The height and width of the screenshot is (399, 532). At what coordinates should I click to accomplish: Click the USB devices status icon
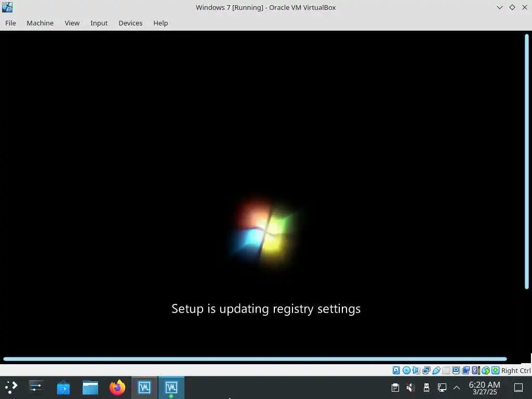436,370
